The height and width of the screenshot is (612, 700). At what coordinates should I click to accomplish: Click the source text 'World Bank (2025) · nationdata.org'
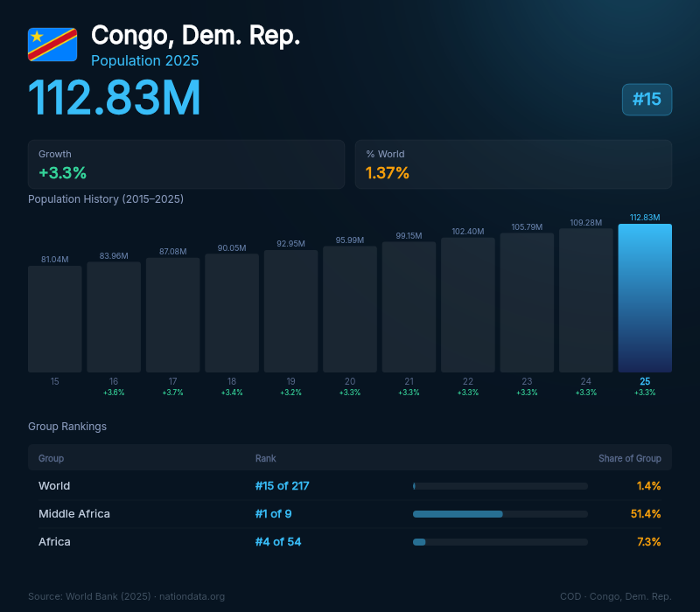pyautogui.click(x=145, y=596)
